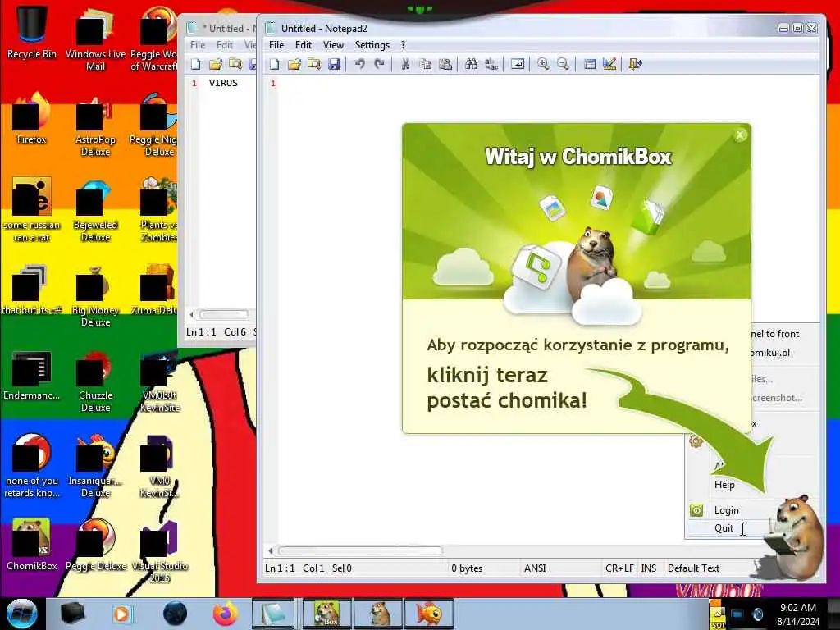Select the Firefox desktop shortcut
Image resolution: width=840 pixels, height=630 pixels.
(32, 118)
